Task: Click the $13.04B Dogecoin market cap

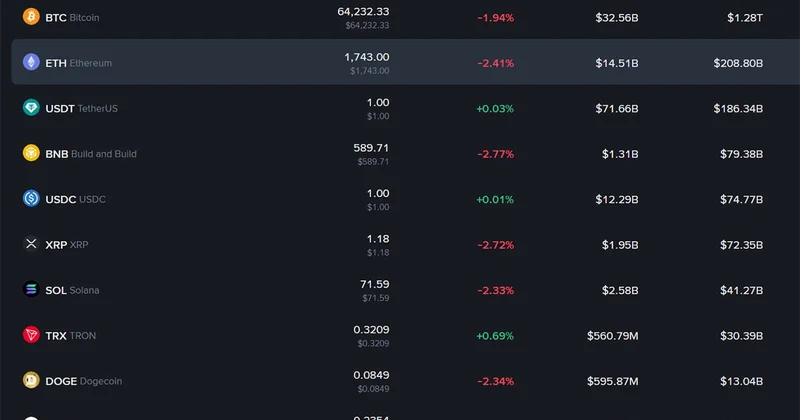Action: tap(741, 381)
